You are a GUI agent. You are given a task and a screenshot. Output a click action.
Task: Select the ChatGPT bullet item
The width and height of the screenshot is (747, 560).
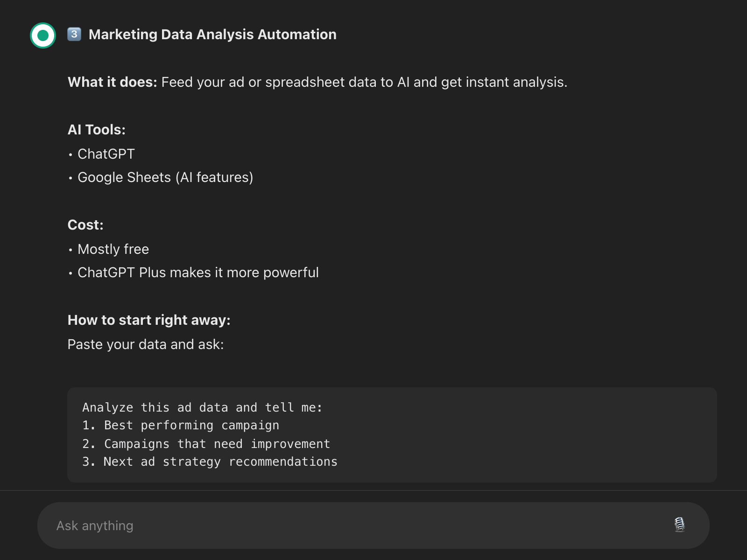pyautogui.click(x=106, y=154)
